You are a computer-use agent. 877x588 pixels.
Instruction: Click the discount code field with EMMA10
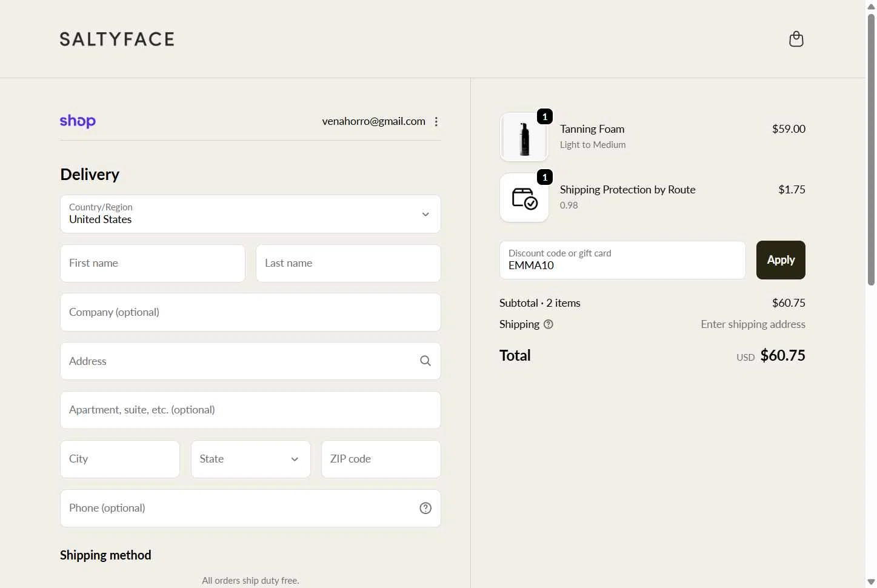coord(622,260)
